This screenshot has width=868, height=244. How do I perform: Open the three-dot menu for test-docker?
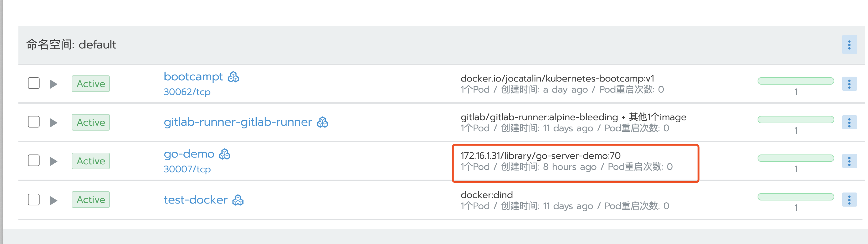(849, 200)
